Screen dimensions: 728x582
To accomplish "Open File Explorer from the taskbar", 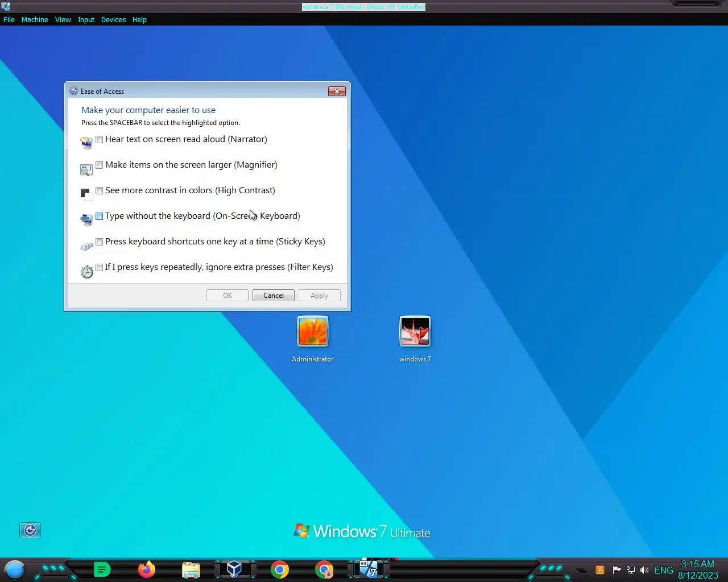I will tap(191, 570).
